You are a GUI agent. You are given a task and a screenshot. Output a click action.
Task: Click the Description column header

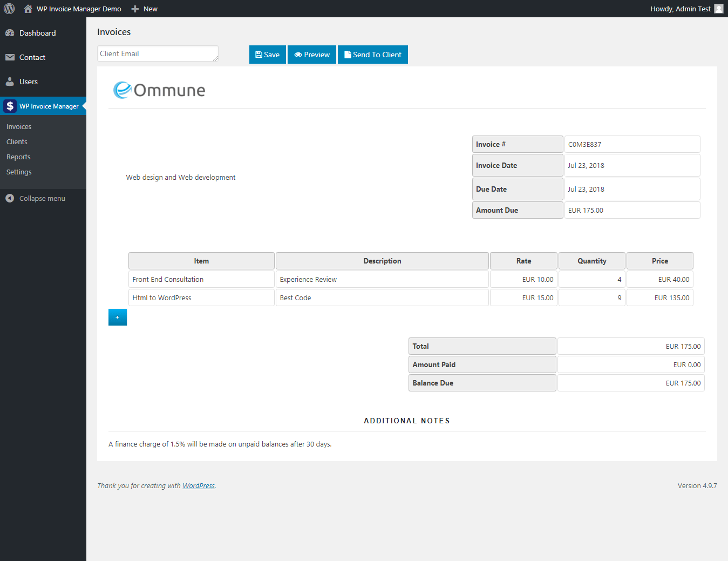(x=382, y=261)
